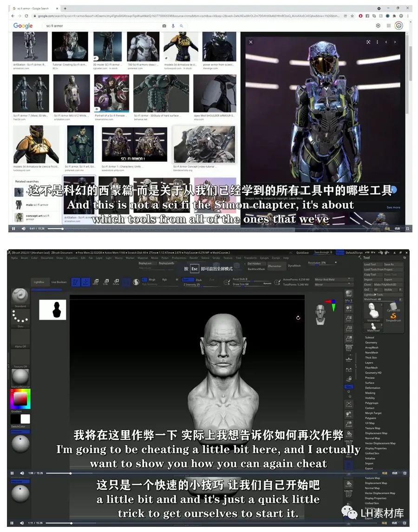This screenshot has height=532, width=418.
Task: Click 'See more' link in preview panel
Action: click(393, 207)
